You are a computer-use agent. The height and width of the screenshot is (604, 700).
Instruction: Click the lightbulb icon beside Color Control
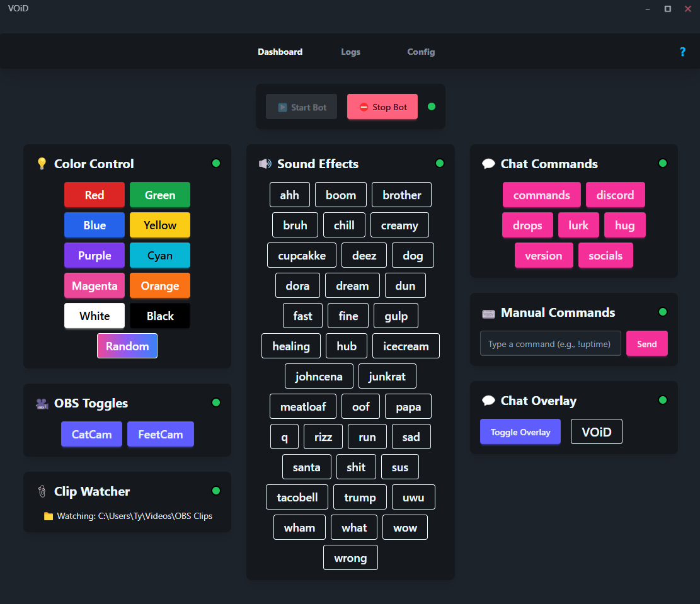coord(42,164)
